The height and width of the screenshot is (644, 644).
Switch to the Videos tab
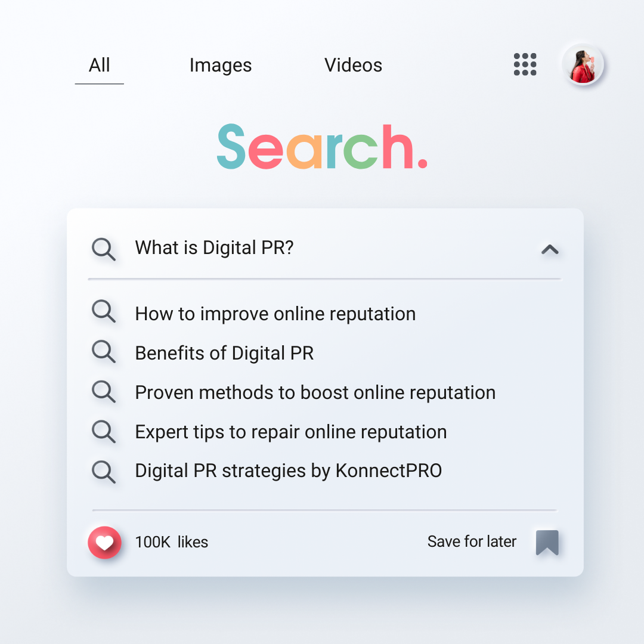tap(353, 65)
